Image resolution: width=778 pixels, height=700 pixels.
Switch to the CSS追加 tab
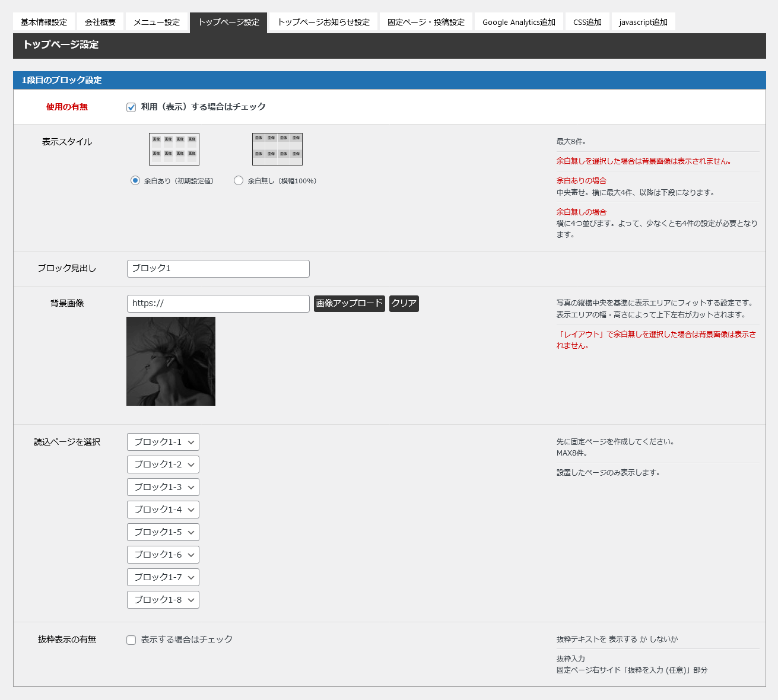[x=587, y=23]
